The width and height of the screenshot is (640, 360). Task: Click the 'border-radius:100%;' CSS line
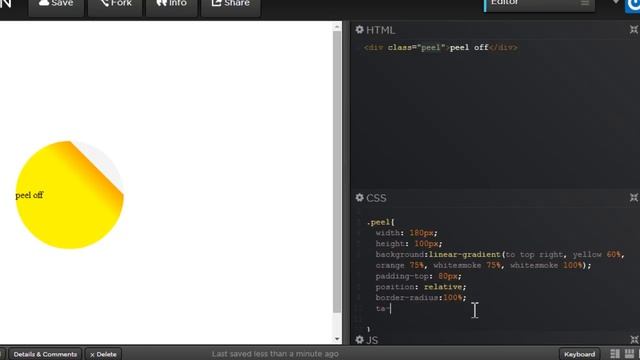421,298
